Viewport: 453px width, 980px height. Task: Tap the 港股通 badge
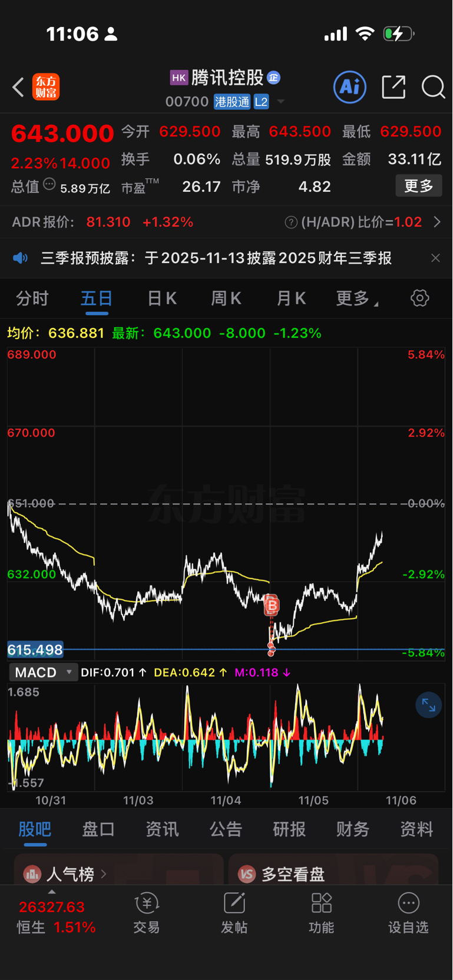click(232, 102)
